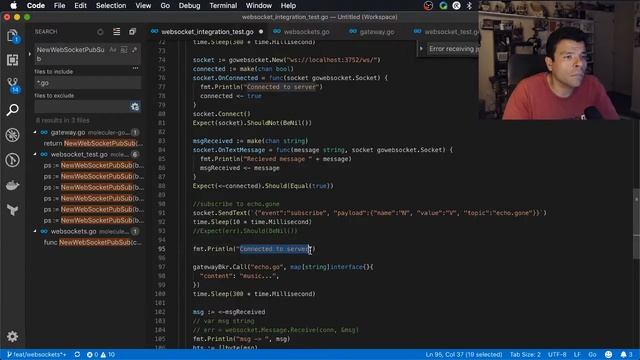This screenshot has height=360, width=640.
Task: Click the Bluetooth icon in the macOS menu bar
Action: [469, 6]
